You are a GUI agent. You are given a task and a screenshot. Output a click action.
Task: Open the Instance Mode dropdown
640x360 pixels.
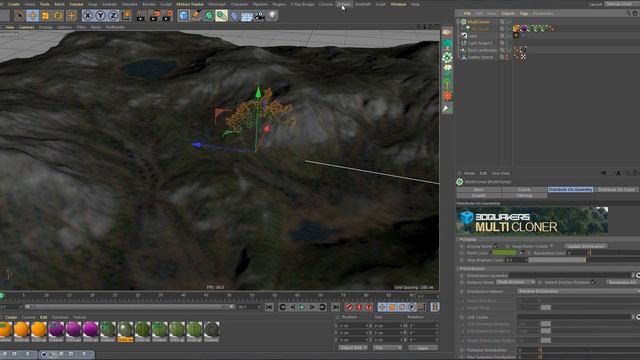(516, 282)
